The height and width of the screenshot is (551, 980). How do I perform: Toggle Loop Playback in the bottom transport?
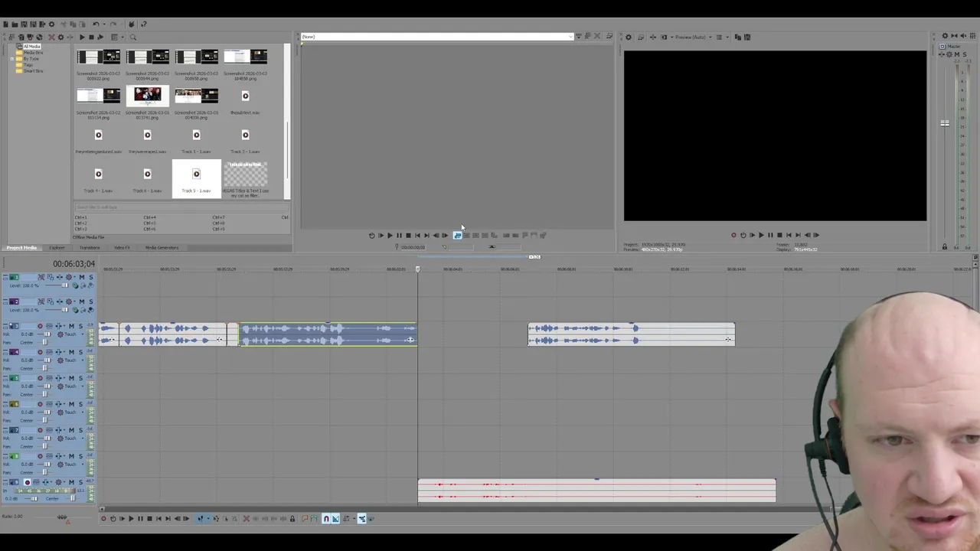point(113,519)
